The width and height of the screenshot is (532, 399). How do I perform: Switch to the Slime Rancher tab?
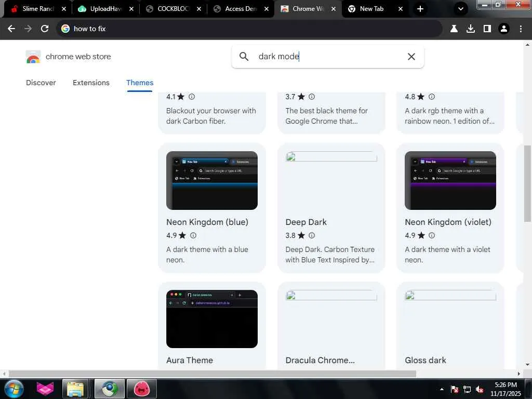(38, 9)
